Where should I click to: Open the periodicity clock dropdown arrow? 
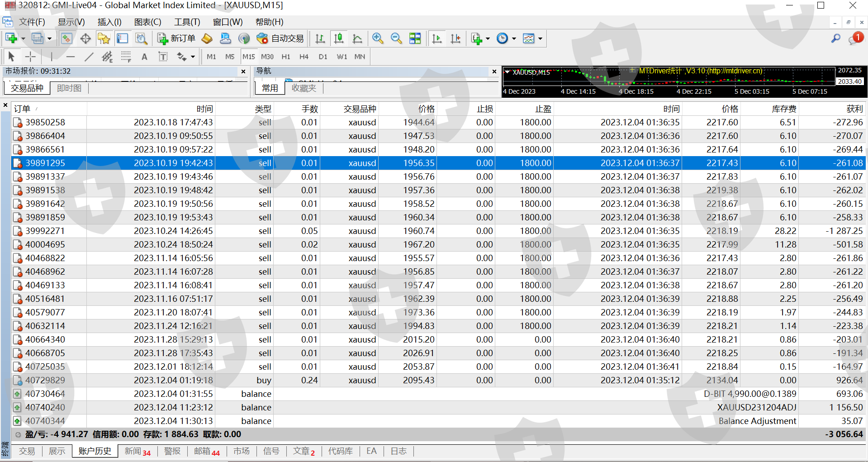point(514,39)
